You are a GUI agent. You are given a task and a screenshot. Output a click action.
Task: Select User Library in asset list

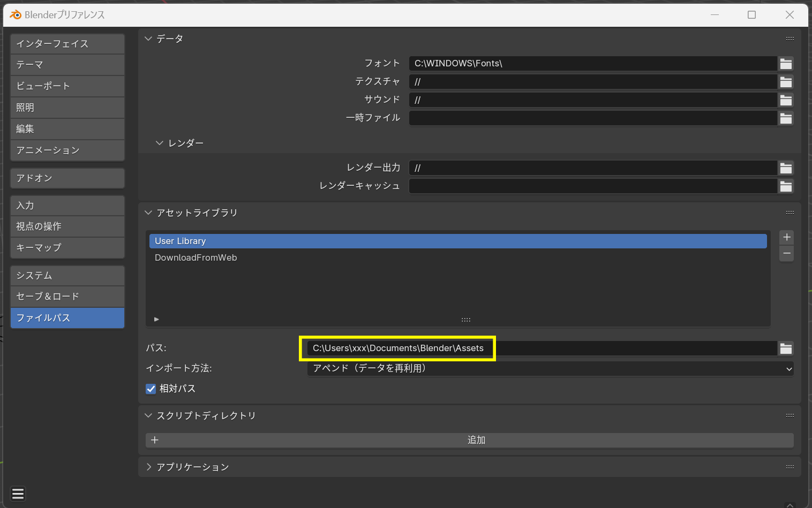pos(458,241)
